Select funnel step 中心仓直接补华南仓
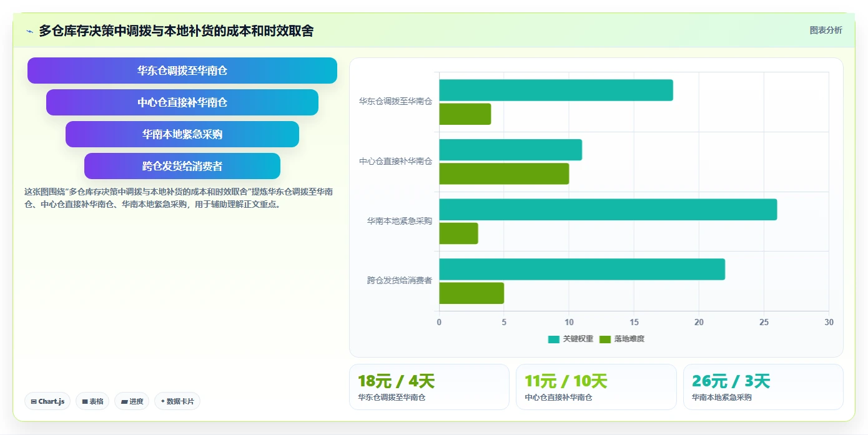This screenshot has width=868, height=435. [x=182, y=102]
